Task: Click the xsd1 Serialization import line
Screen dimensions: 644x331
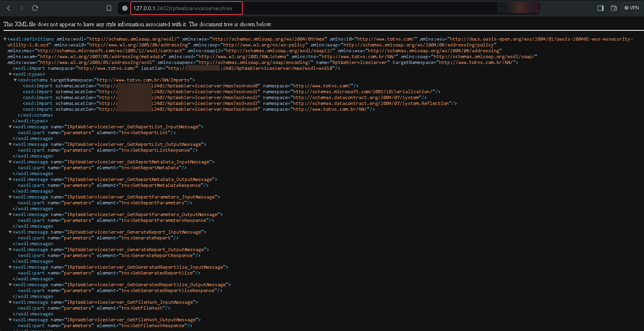Action: click(x=231, y=92)
